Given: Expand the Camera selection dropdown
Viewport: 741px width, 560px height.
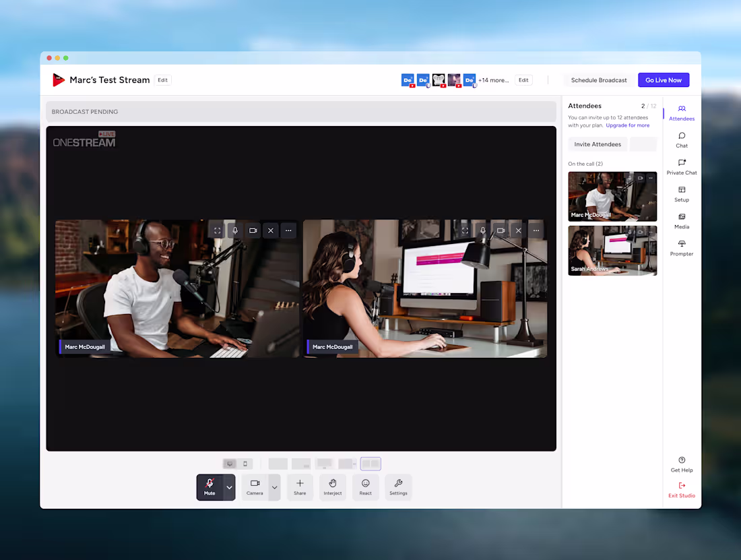Looking at the screenshot, I should (x=274, y=487).
